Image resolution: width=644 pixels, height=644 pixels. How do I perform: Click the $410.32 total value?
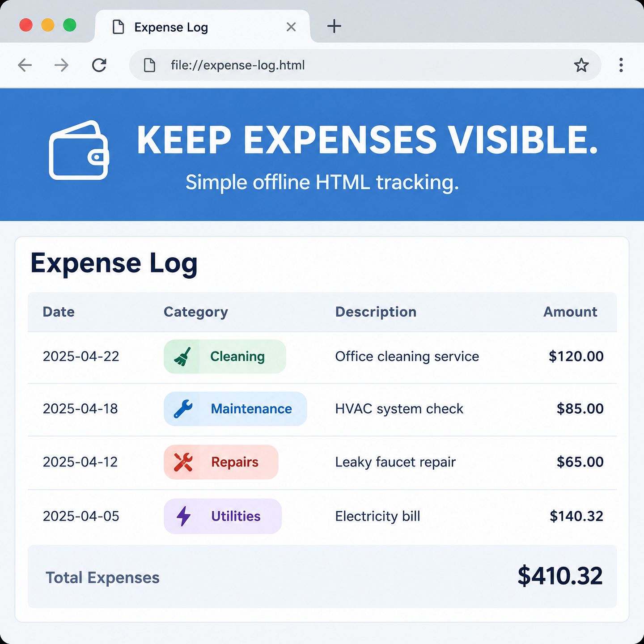coord(560,576)
